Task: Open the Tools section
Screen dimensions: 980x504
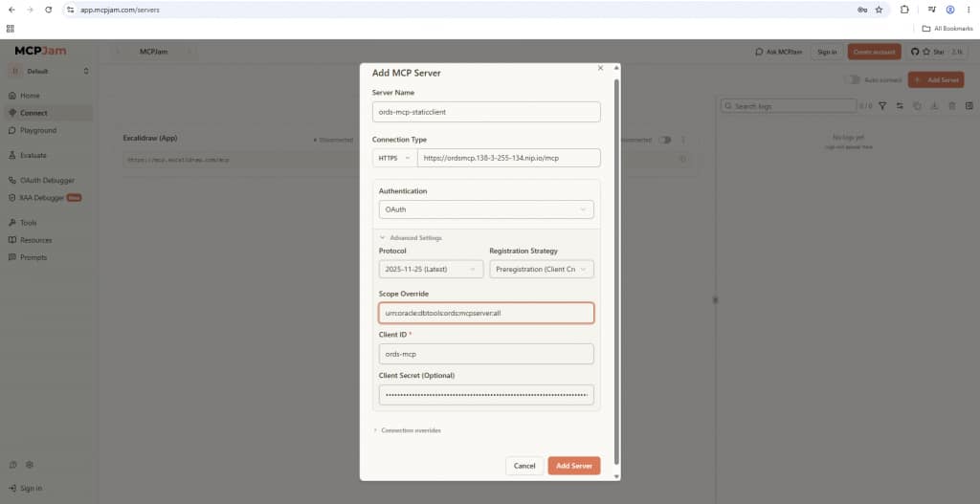Action: click(28, 223)
